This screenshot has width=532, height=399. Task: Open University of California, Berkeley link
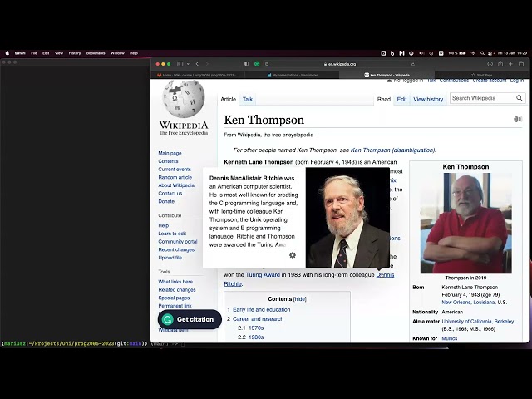click(x=478, y=322)
